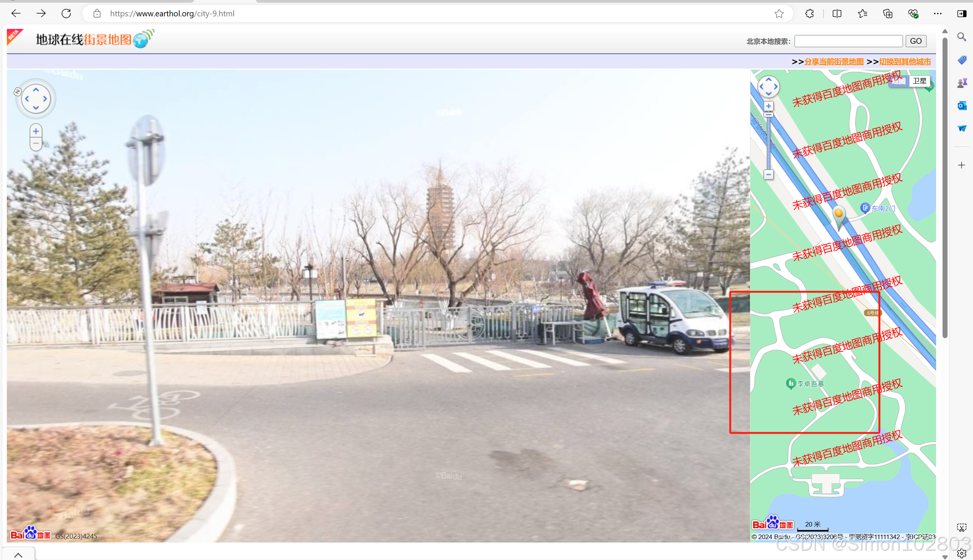
Task: Click the 东南2门 parking entrance icon
Action: pos(865,208)
